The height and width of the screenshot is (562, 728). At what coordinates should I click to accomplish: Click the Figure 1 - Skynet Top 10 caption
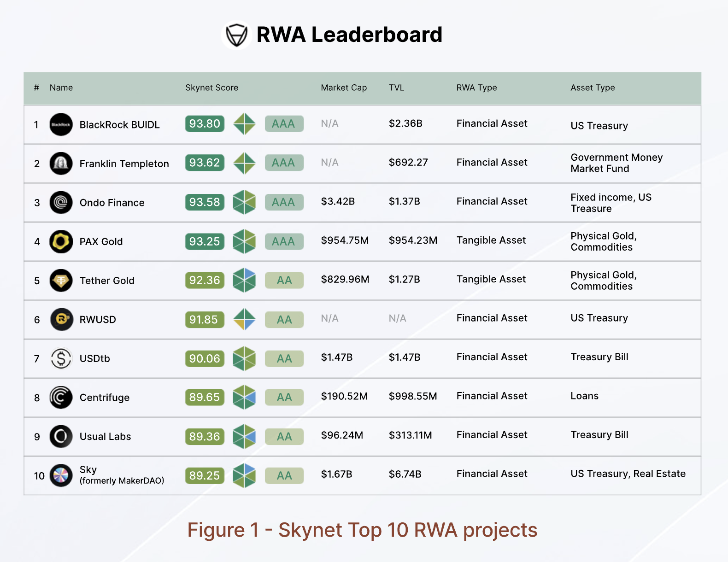362,530
